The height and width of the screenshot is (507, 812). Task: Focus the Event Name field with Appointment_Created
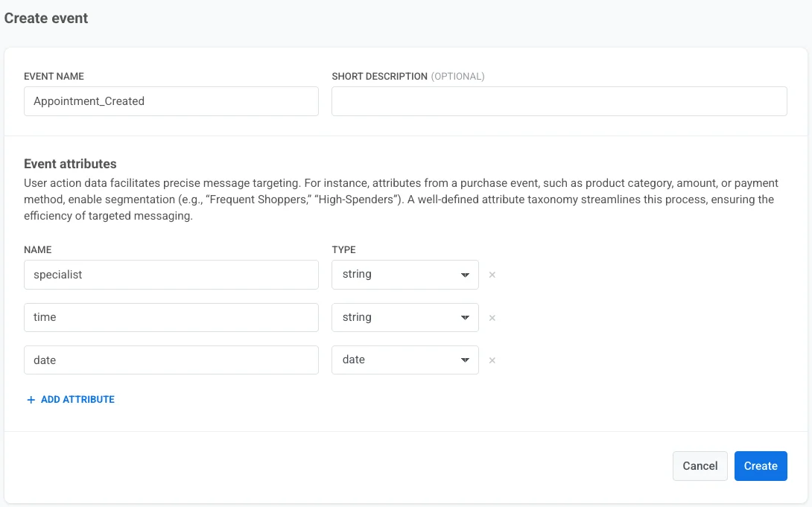171,101
